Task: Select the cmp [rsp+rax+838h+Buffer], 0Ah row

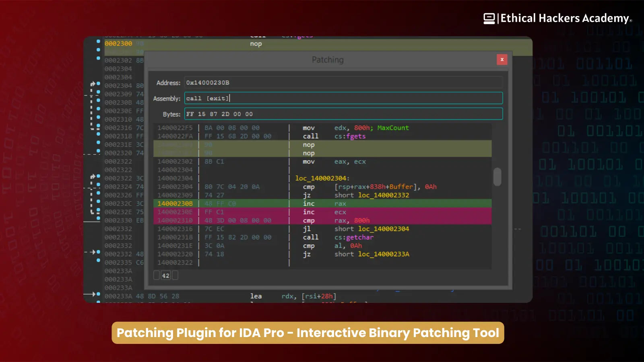Action: 322,187
